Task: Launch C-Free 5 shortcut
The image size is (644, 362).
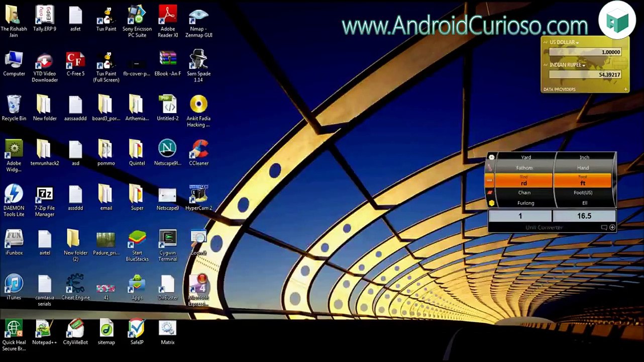Action: (x=75, y=63)
